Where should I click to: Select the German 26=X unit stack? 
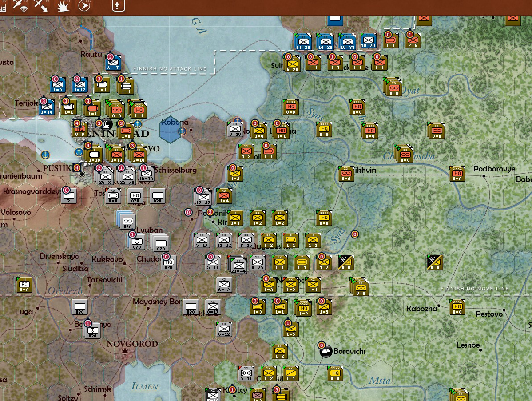[x=105, y=176]
